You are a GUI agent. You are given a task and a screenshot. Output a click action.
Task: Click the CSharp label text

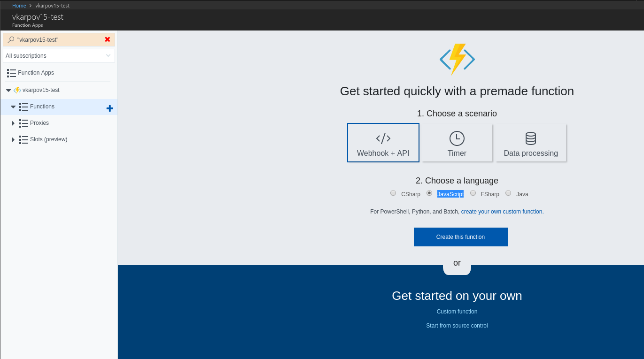pyautogui.click(x=411, y=194)
